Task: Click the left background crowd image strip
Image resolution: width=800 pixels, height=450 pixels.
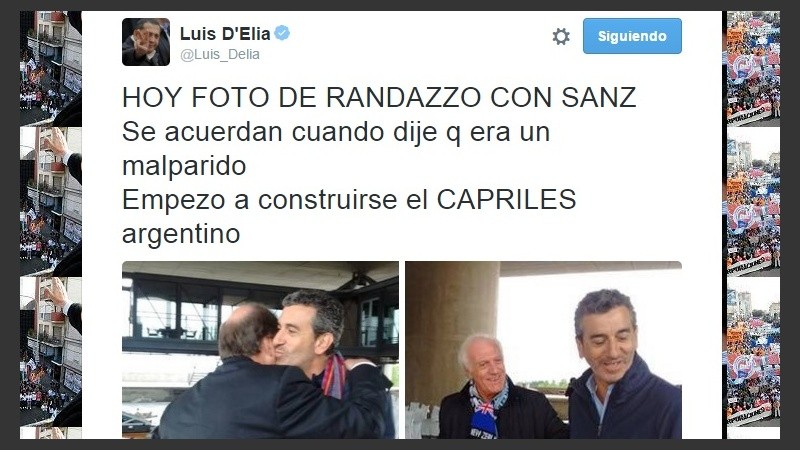Action: tap(51, 224)
